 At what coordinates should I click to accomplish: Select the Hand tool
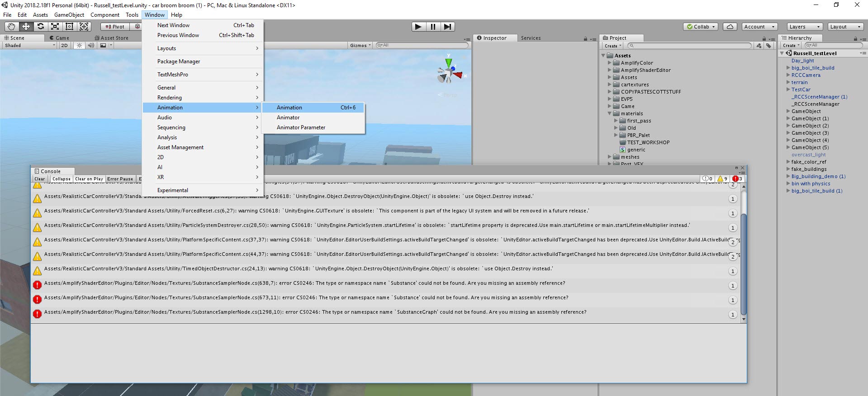(x=11, y=27)
